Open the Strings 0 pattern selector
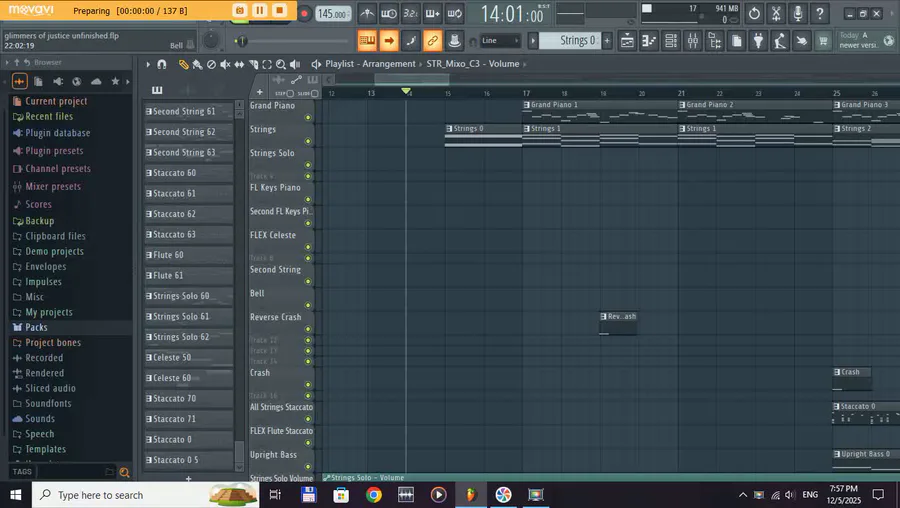The height and width of the screenshot is (508, 900). click(570, 41)
